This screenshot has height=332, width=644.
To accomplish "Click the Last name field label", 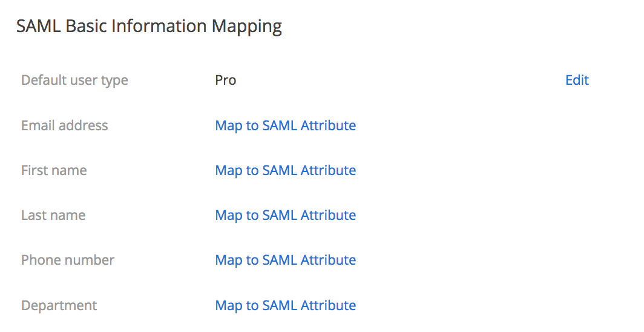I will [53, 215].
